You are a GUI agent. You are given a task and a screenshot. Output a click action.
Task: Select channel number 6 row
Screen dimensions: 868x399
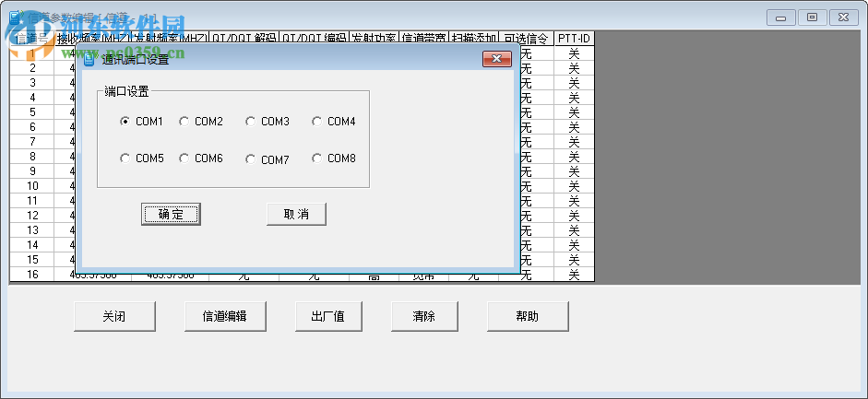coord(32,127)
